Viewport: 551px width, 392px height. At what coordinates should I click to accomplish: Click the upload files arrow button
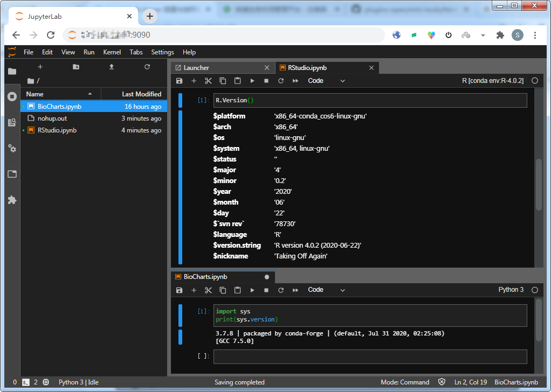(112, 66)
